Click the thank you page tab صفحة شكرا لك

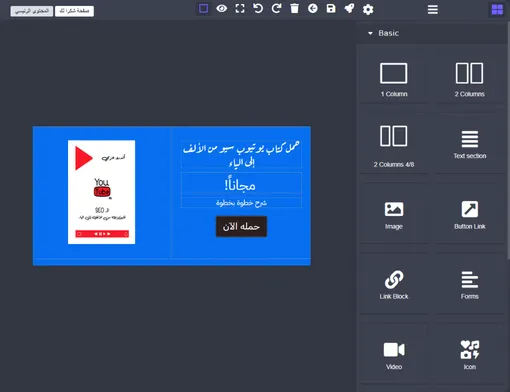pos(74,11)
